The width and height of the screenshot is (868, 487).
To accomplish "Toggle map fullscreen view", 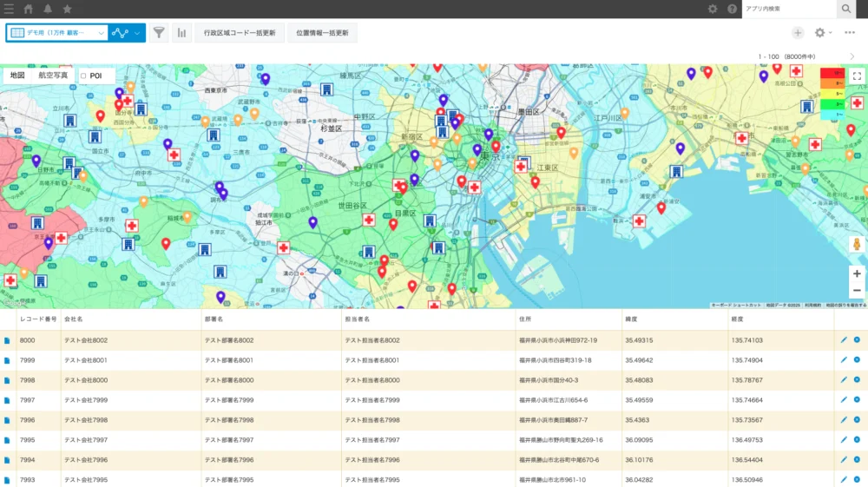I will [x=857, y=76].
